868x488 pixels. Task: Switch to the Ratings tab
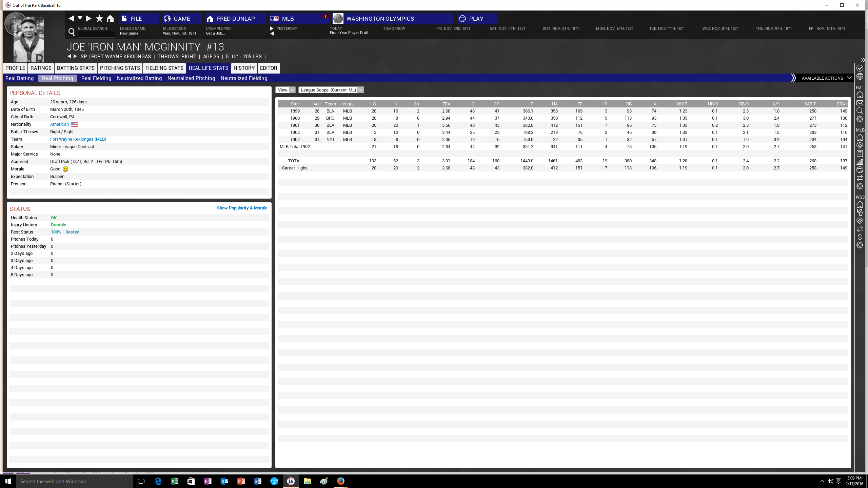click(41, 68)
